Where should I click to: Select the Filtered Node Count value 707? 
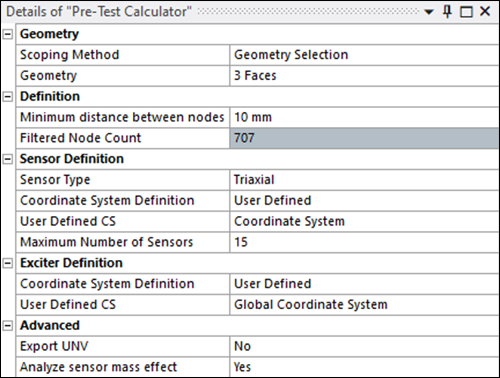364,138
